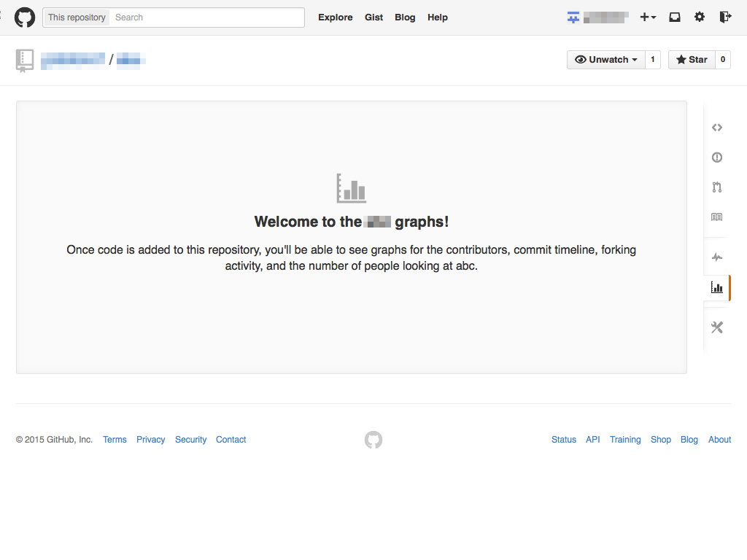747x560 pixels.
Task: Open the Gist menu item
Action: [x=373, y=17]
